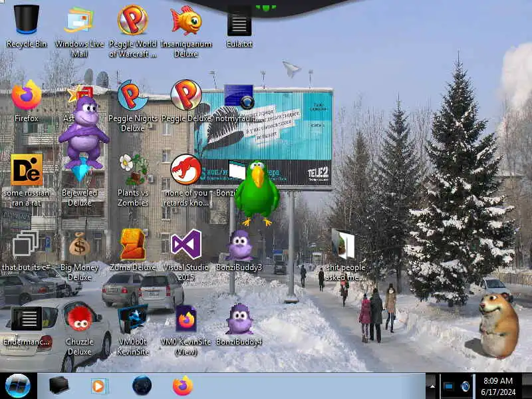Viewport: 532px width, 399px height.
Task: Click the blue round tray icon beside the clock
Action: [465, 386]
